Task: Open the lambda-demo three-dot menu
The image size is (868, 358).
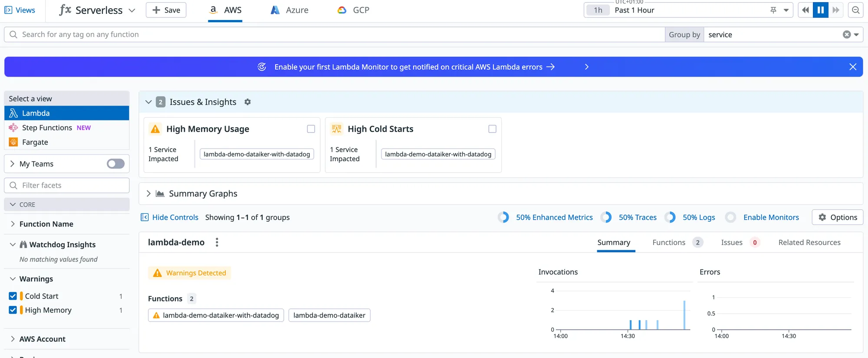Action: click(217, 242)
